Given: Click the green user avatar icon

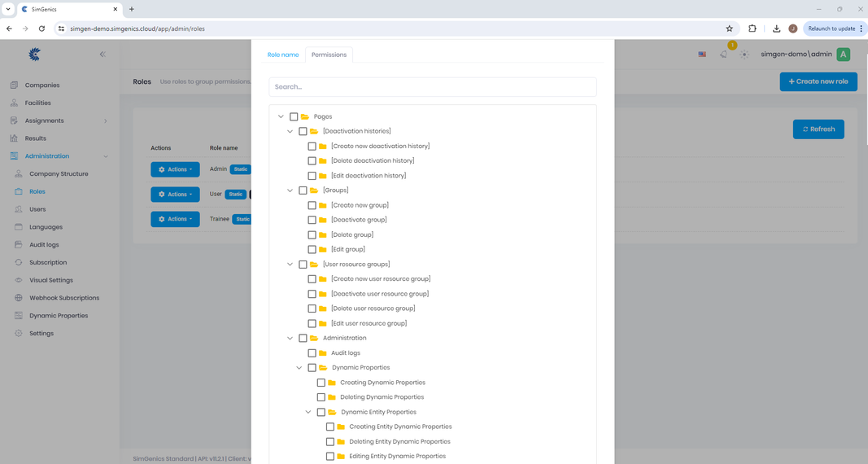Looking at the screenshot, I should coord(844,55).
